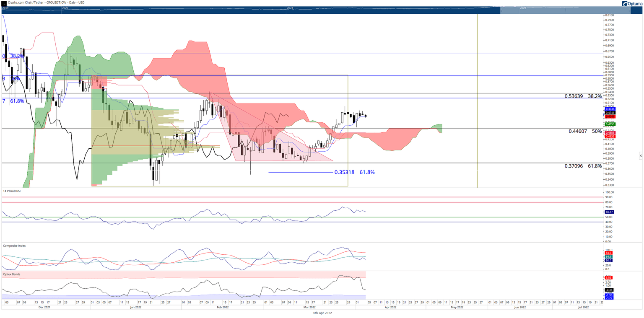Image resolution: width=644 pixels, height=318 pixels.
Task: Select the crimson 0.4355 price tag
Action: pyautogui.click(x=610, y=133)
